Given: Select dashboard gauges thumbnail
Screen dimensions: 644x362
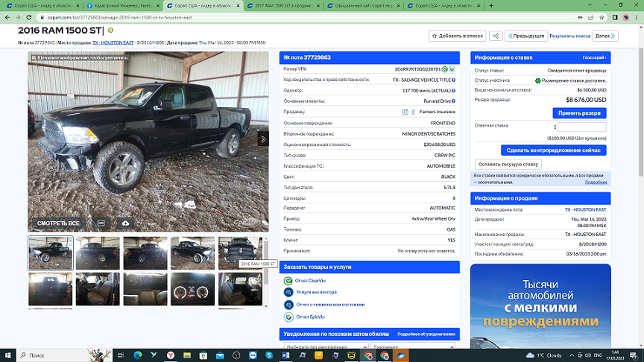Looking at the screenshot, I should 192,289.
